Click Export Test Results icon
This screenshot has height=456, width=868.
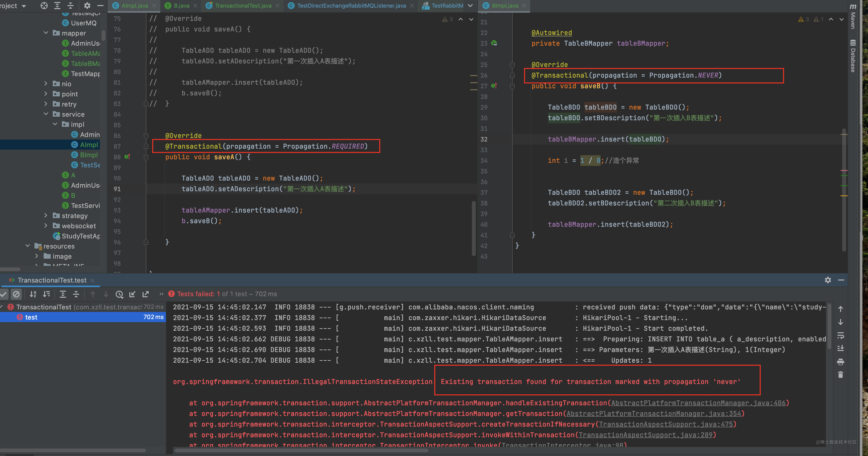(146, 294)
